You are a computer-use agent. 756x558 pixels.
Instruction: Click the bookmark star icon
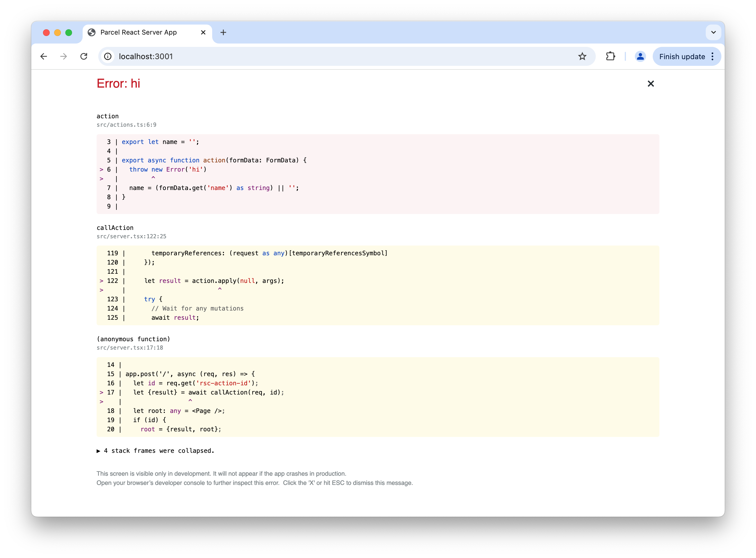(x=583, y=56)
